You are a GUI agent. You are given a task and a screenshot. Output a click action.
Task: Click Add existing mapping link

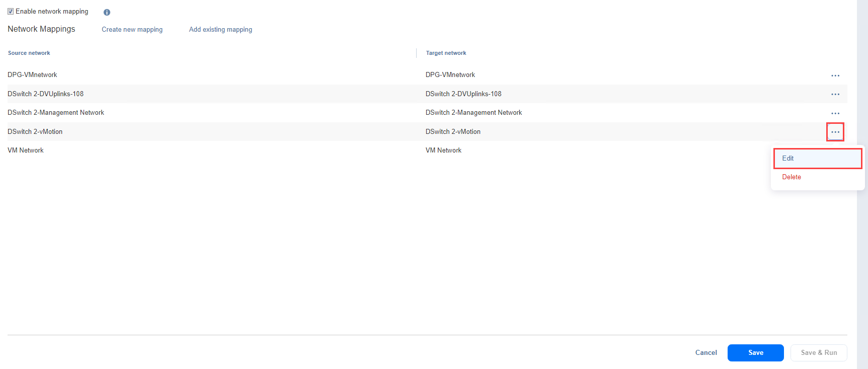220,29
